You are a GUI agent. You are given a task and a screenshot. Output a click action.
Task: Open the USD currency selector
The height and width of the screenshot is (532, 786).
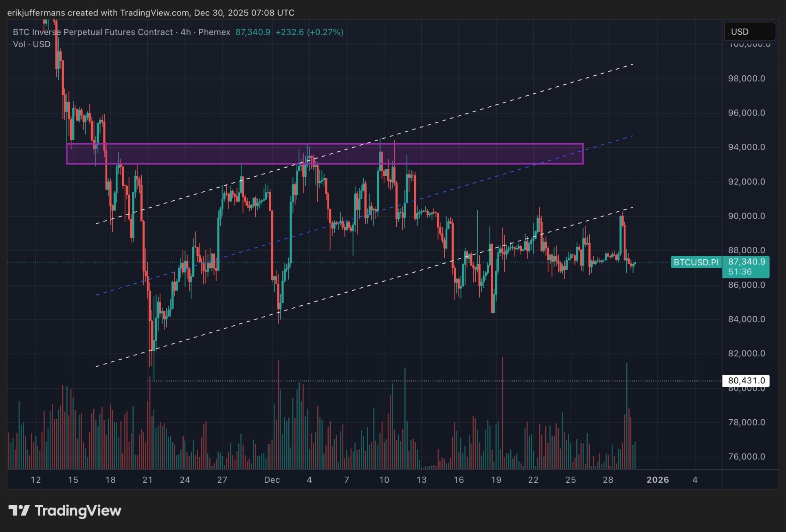click(x=749, y=32)
